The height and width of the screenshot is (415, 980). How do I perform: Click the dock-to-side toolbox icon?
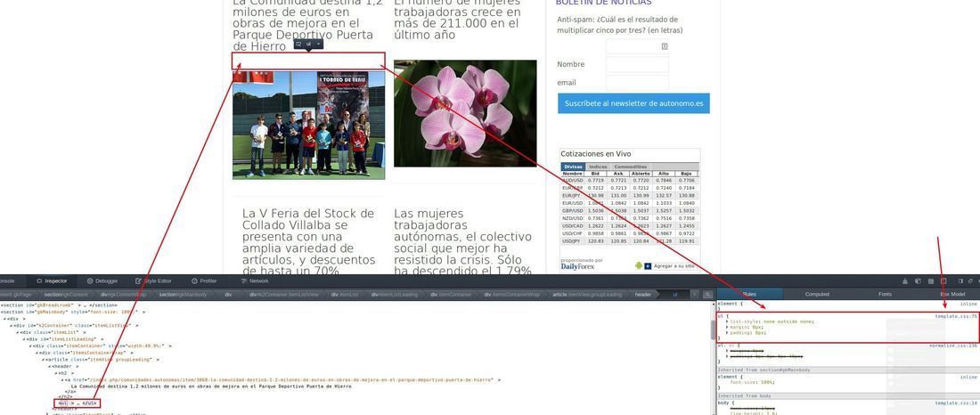(x=960, y=281)
